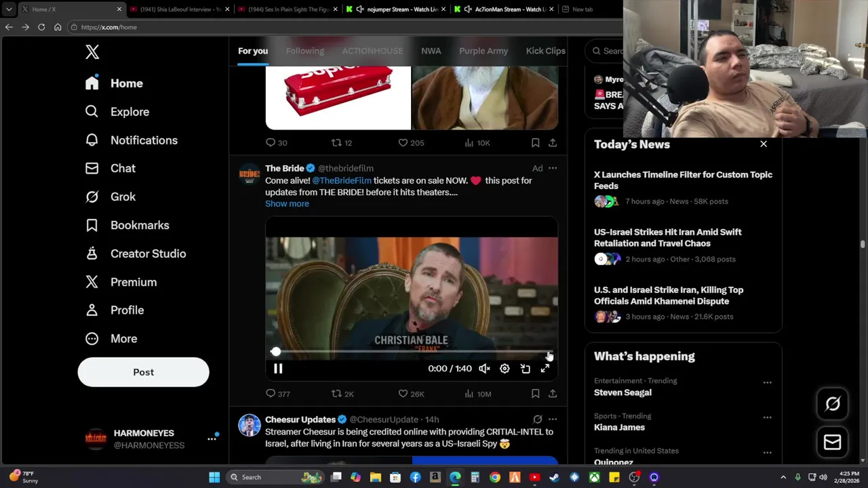The height and width of the screenshot is (488, 868).
Task: Click the X logo in sidebar
Action: [92, 52]
